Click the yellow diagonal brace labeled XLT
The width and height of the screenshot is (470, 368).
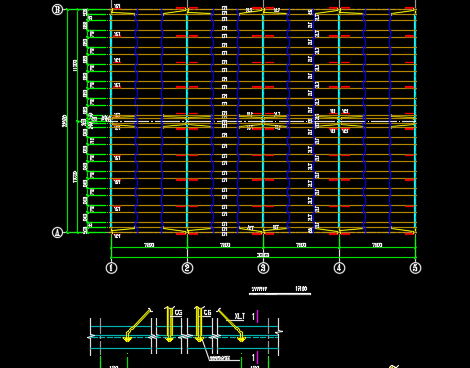tap(232, 325)
